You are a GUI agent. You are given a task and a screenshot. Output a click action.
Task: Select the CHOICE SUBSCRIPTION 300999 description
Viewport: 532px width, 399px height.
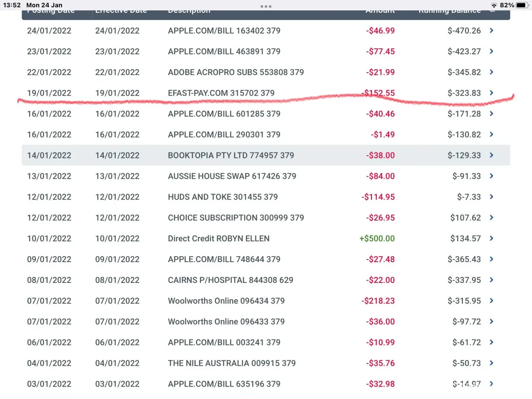pos(236,218)
